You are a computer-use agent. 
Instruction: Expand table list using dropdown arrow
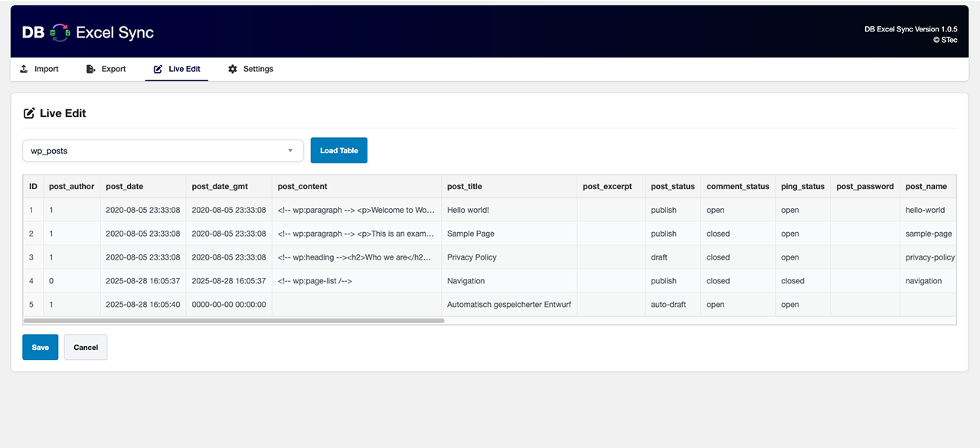click(290, 151)
